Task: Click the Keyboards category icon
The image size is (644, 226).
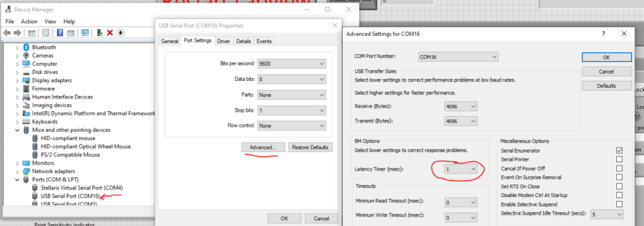Action: pyautogui.click(x=26, y=122)
